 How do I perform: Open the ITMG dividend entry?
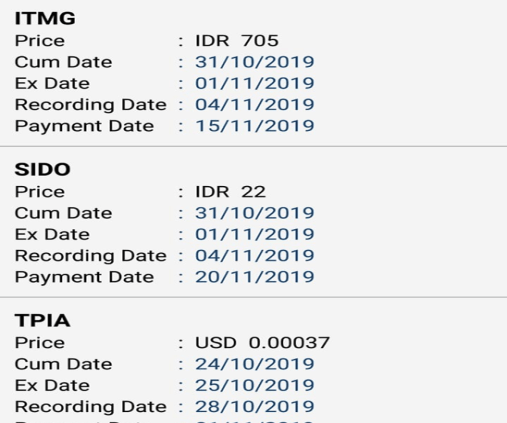(x=253, y=73)
